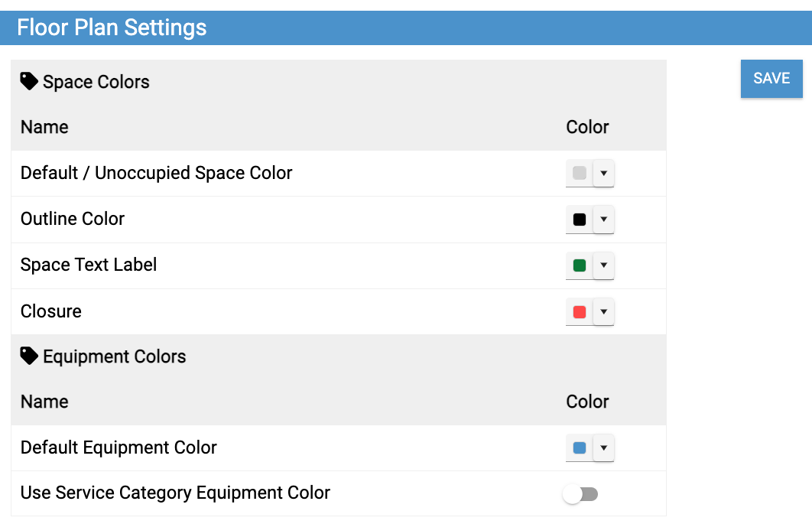812x524 pixels.
Task: Toggle Use Service Category Equipment Color switch
Action: (580, 495)
